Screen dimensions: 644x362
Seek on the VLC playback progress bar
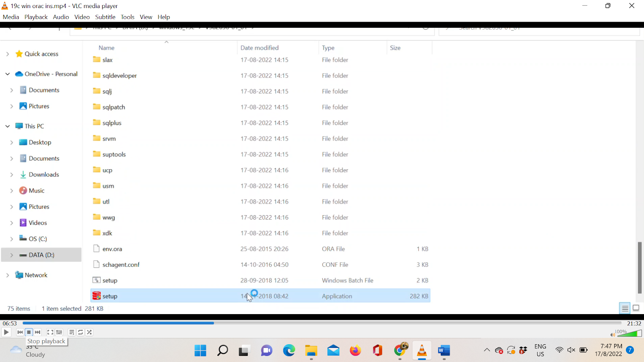(322, 323)
